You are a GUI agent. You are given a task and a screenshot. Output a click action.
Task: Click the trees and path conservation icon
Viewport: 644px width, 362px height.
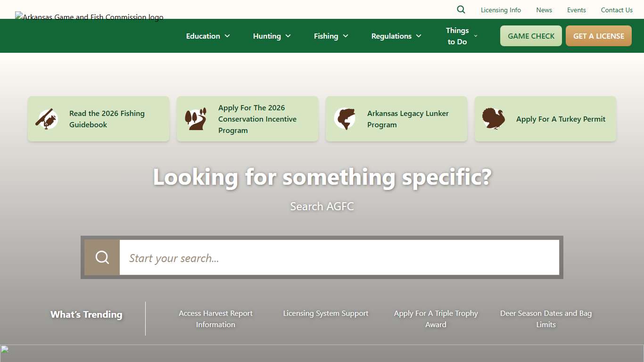(x=196, y=119)
